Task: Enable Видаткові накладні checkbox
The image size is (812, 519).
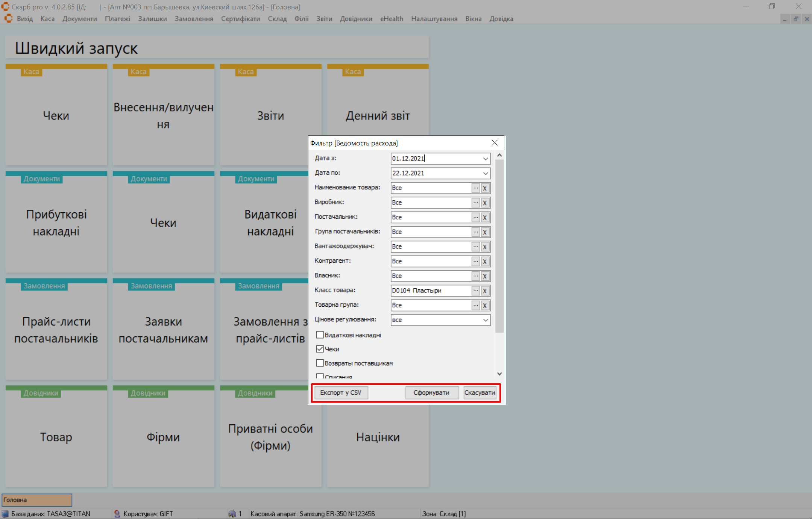Action: tap(320, 334)
